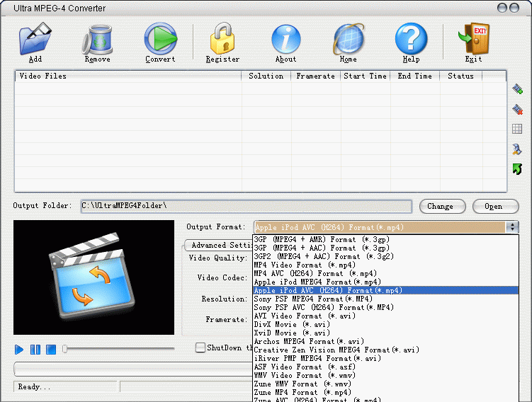Pick MP4 AVC (H264) Format
532x402 pixels.
[386, 273]
